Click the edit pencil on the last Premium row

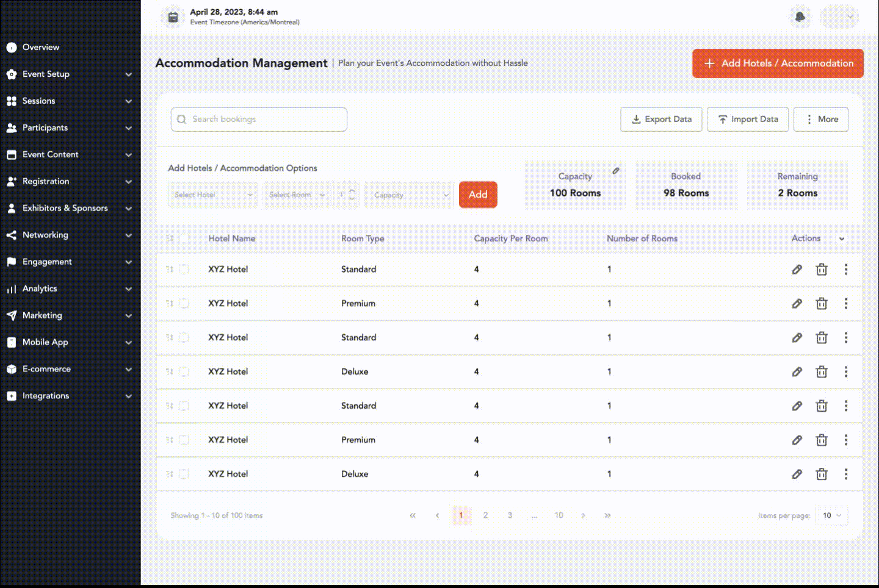coord(797,440)
